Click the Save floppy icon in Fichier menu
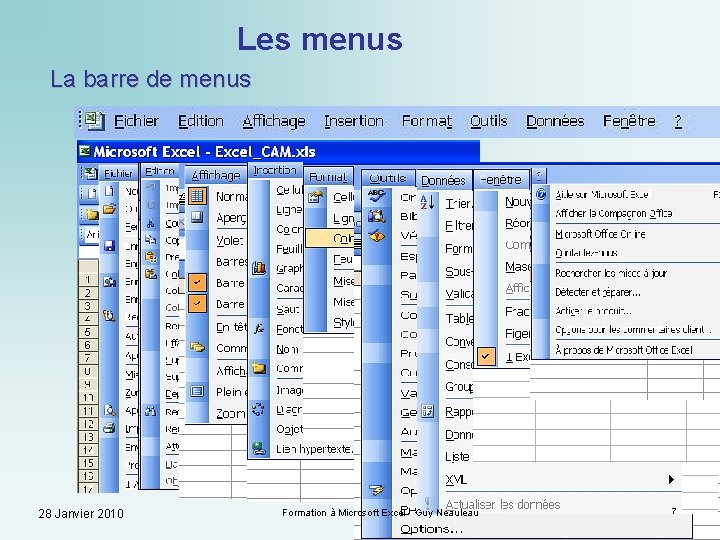 pos(109,246)
